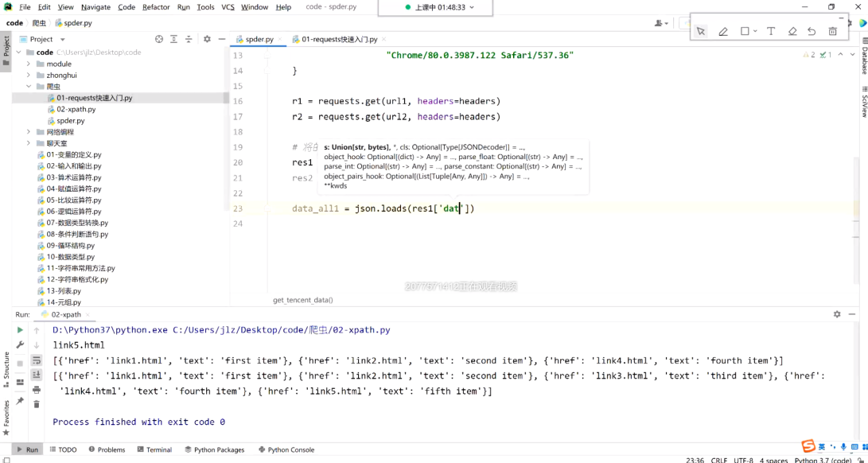868x463 pixels.
Task: Open the Python Packages tool window
Action: point(215,449)
